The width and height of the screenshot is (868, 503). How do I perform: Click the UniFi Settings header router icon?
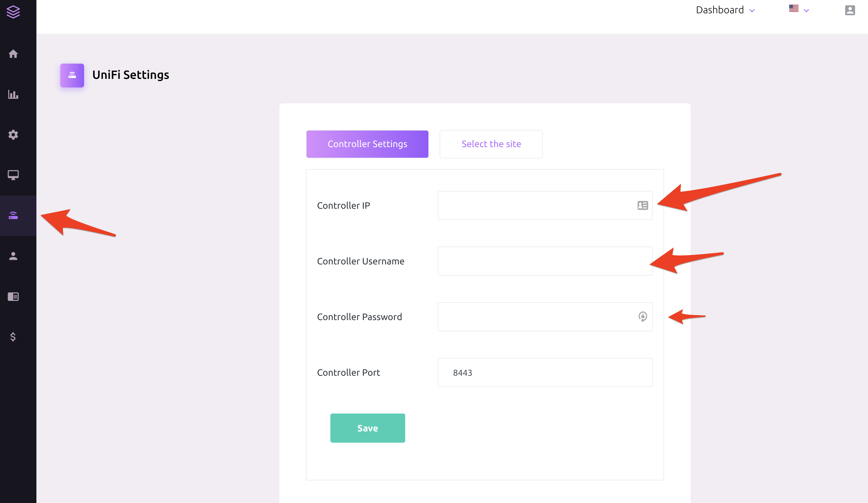[72, 75]
